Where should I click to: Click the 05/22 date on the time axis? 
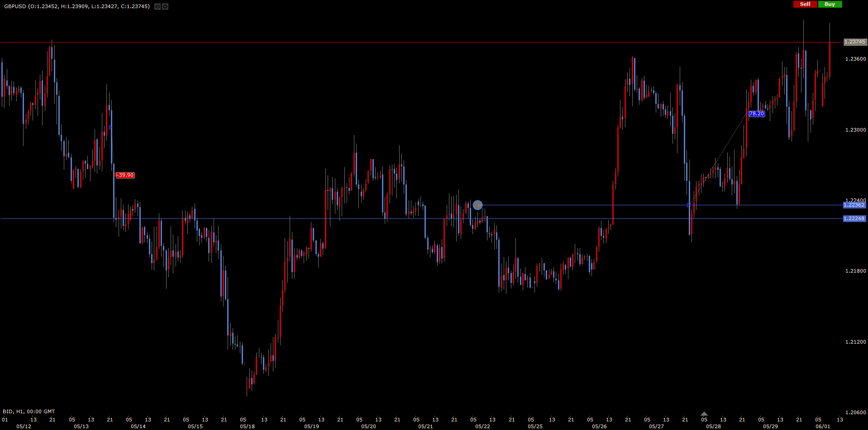(x=482, y=426)
